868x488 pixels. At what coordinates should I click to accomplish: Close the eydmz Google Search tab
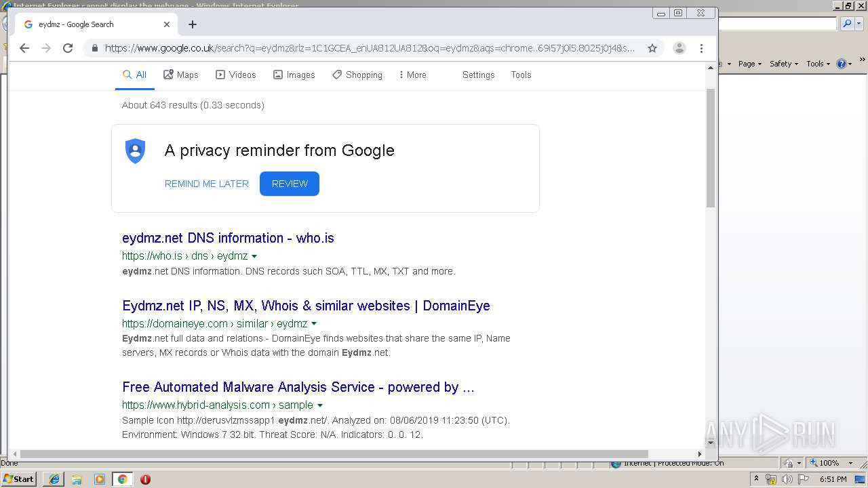pos(167,24)
